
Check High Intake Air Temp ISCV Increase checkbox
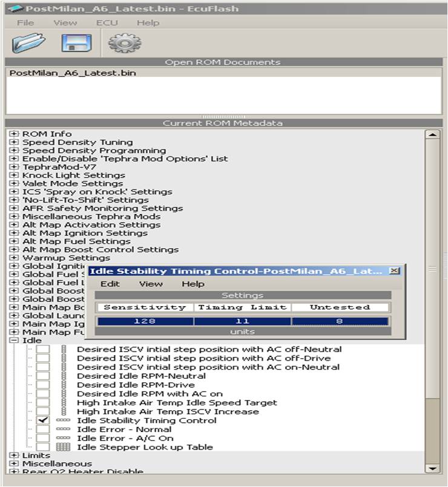[42, 411]
